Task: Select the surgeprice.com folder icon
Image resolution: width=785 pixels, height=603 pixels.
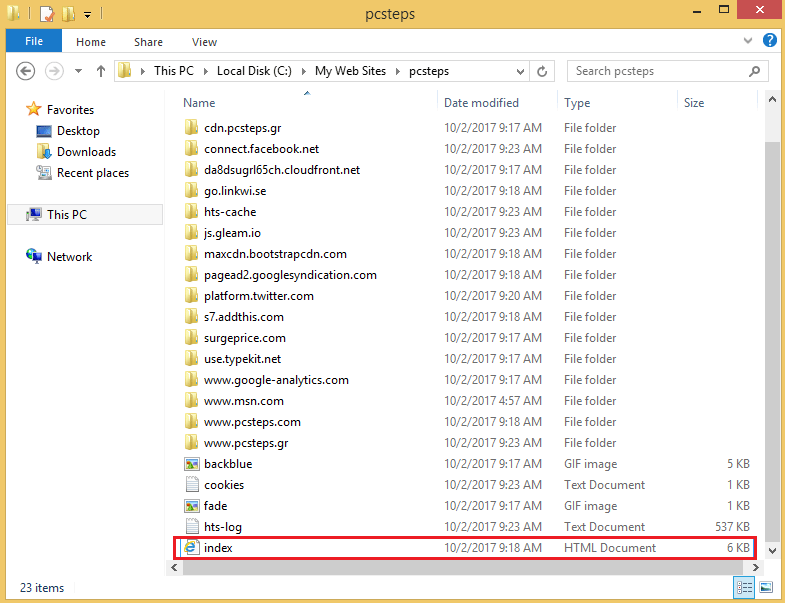Action: pyautogui.click(x=191, y=338)
